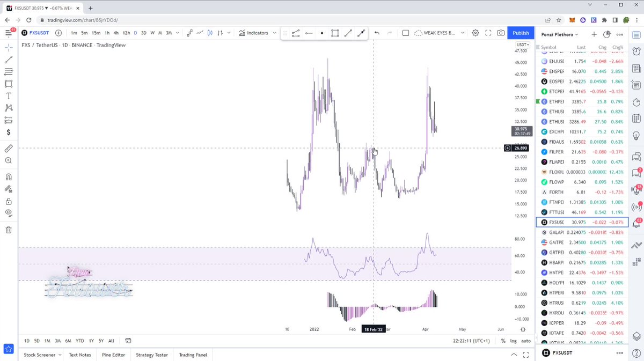Choose the candlestick chart style icon
644x361 pixels.
click(209, 33)
